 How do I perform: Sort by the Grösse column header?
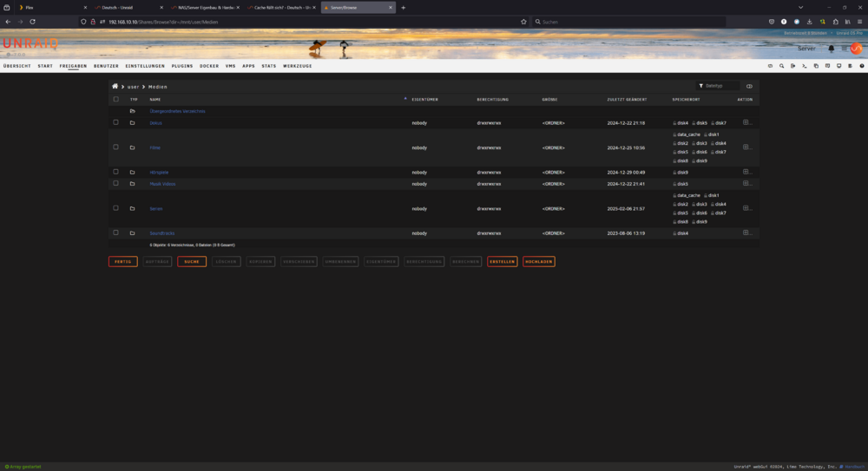549,100
